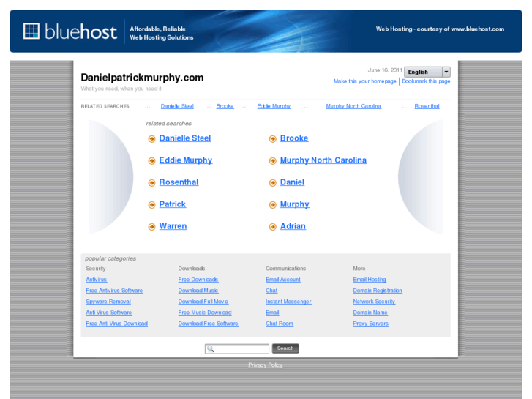Open Email Account link
This screenshot has width=532, height=399.
click(283, 280)
